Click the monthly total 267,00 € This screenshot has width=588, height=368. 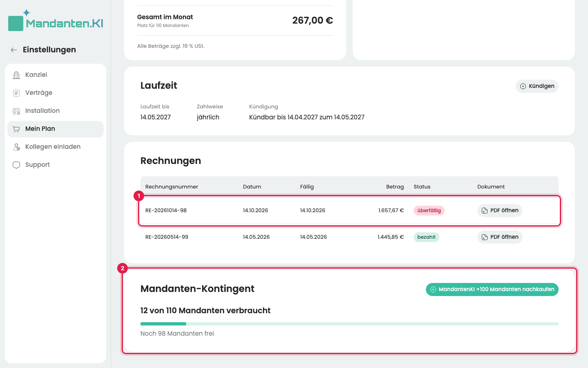(313, 20)
